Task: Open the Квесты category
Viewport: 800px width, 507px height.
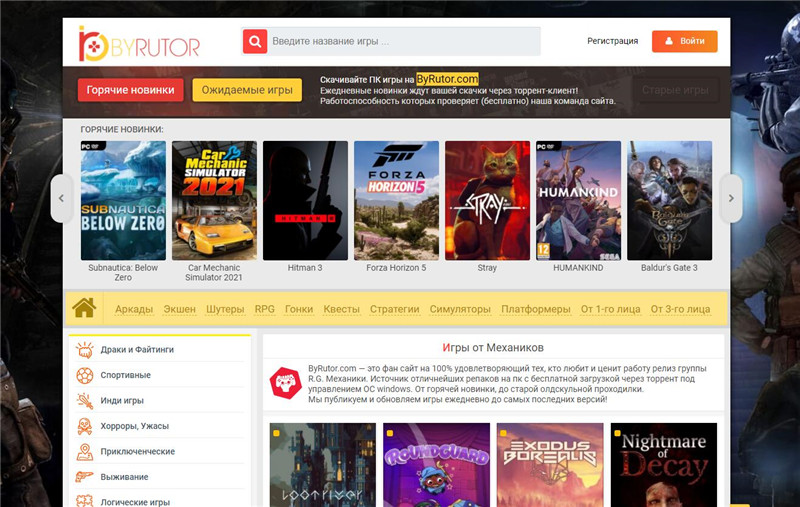Action: point(341,309)
